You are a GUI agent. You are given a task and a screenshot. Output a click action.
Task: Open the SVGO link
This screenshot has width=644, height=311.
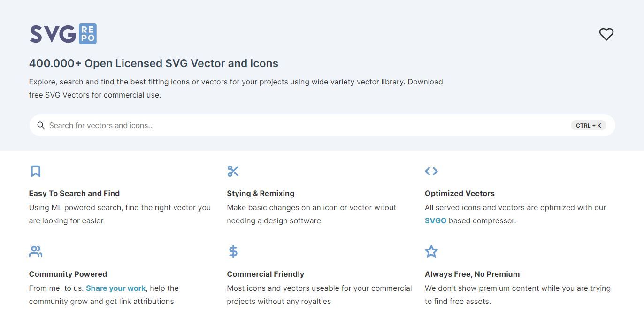(x=435, y=220)
